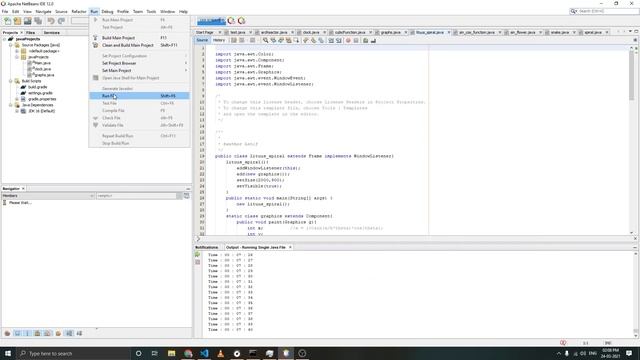Image resolution: width=640 pixels, height=360 pixels.
Task: Open VLC media player from the taskbar
Action: coord(221,353)
